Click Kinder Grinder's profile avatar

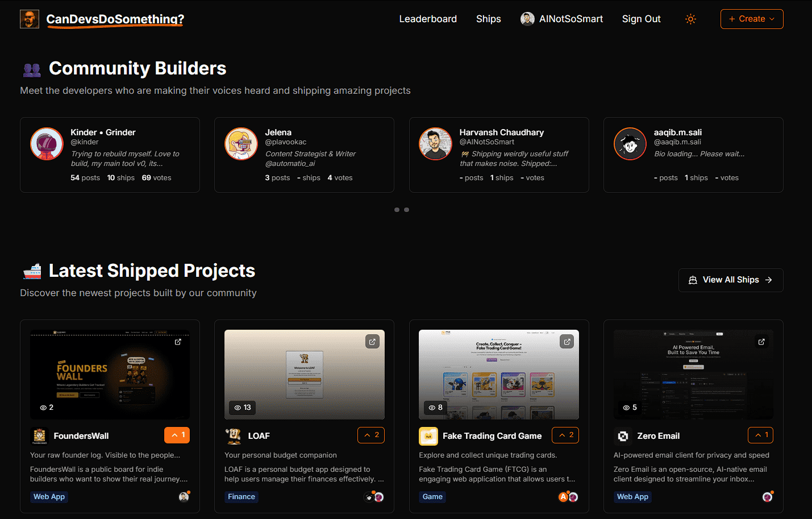pos(47,144)
